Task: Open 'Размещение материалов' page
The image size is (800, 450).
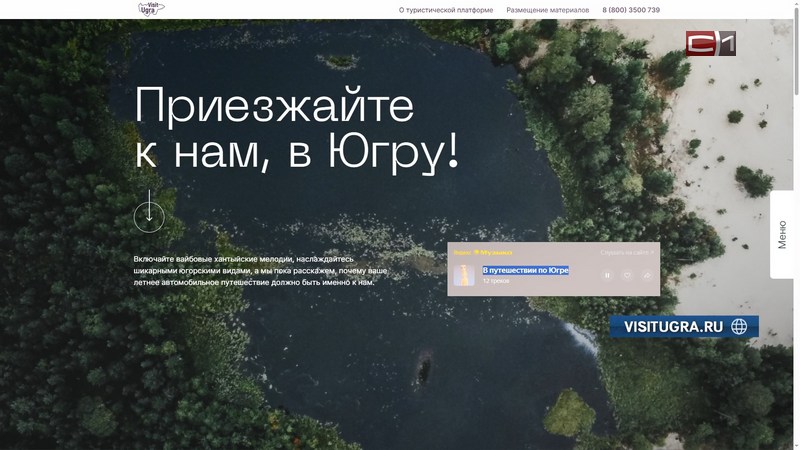Action: point(547,10)
